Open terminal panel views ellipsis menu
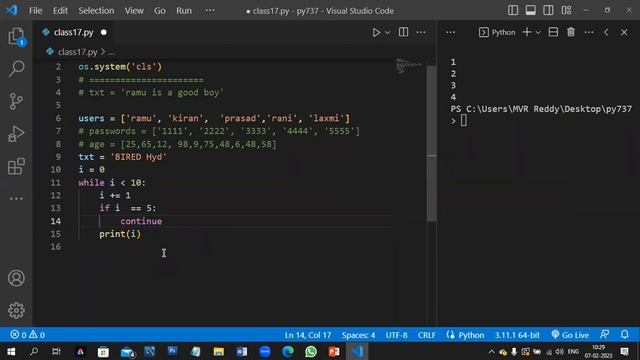 pos(450,32)
